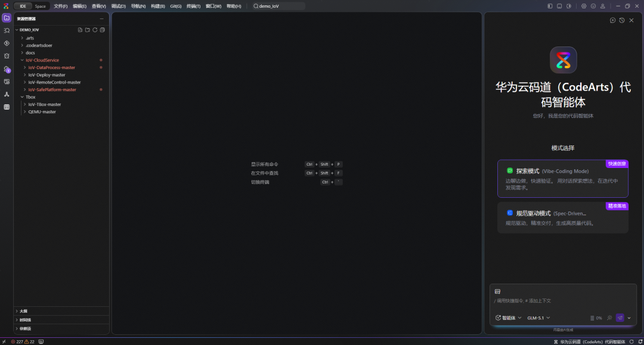Open the 导航(N) menu
The width and height of the screenshot is (644, 345).
(138, 6)
